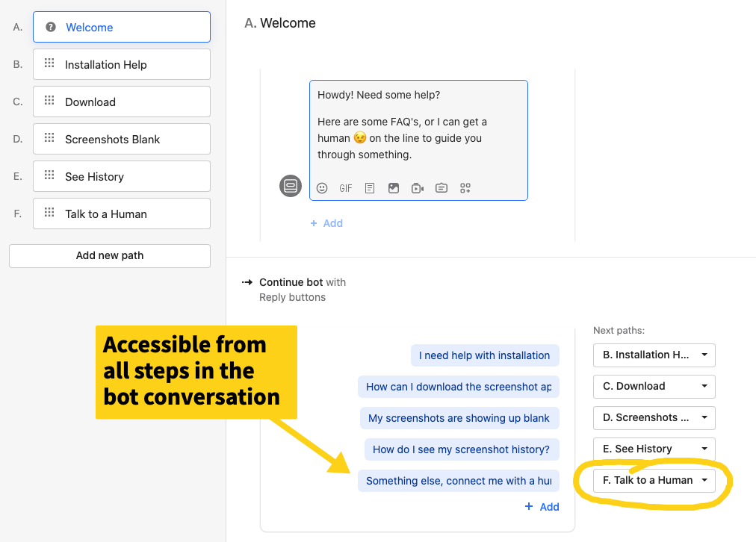The image size is (756, 542).
Task: Click 'How can I download the screenshot' reply button
Action: point(459,387)
